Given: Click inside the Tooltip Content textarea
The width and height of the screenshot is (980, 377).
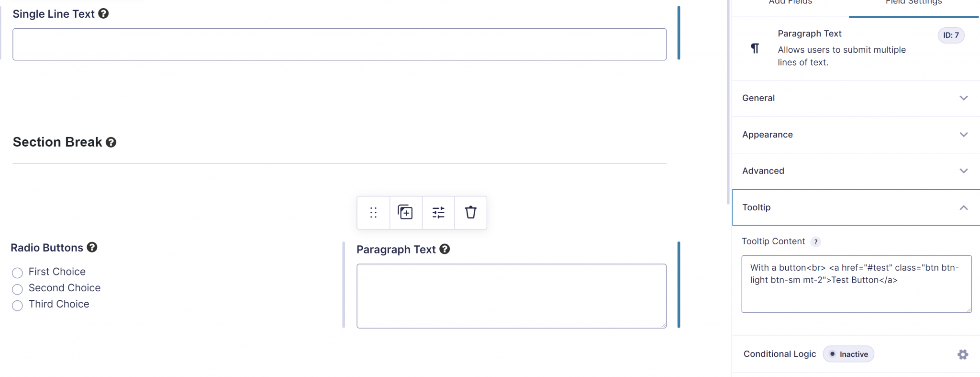Looking at the screenshot, I should [x=857, y=284].
